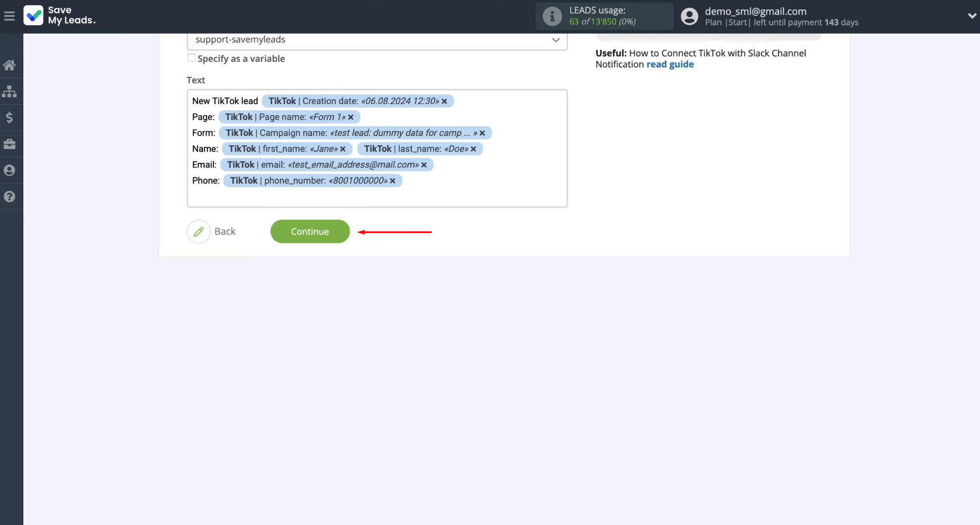Remove the Creation date variable tag
980x525 pixels.
coord(444,101)
